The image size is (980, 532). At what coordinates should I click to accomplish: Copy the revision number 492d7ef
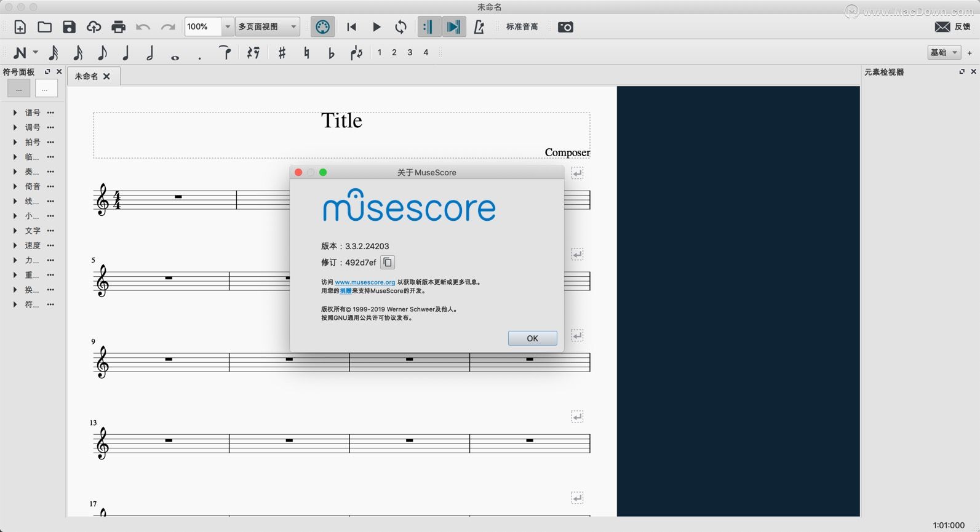(388, 262)
